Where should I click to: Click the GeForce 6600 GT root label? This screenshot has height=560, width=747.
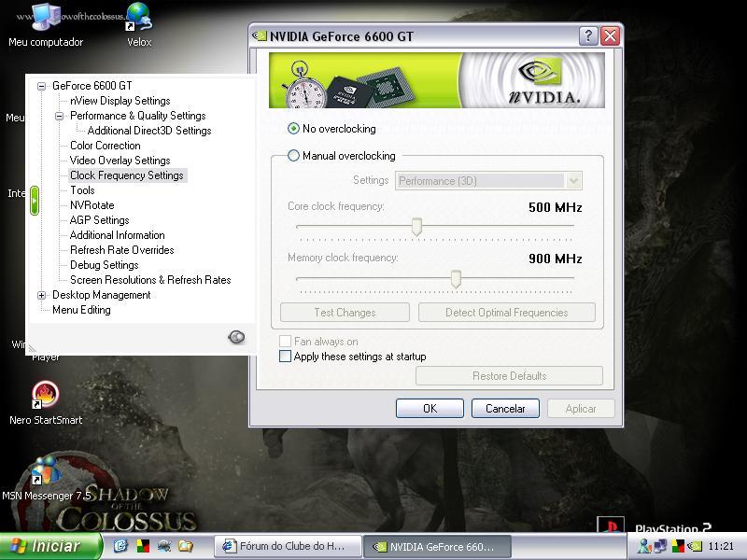(92, 86)
